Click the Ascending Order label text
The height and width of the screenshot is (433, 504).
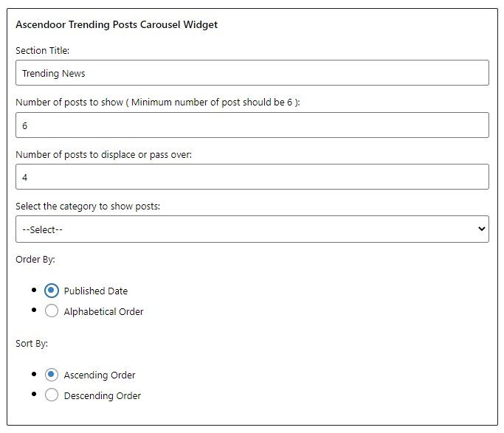100,375
